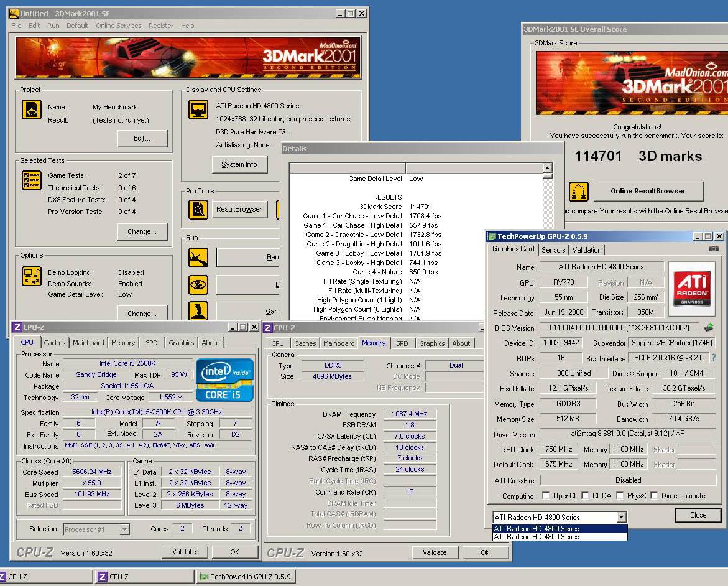Open the File menu in 3DMark2001
This screenshot has height=586, width=728.
click(x=16, y=26)
